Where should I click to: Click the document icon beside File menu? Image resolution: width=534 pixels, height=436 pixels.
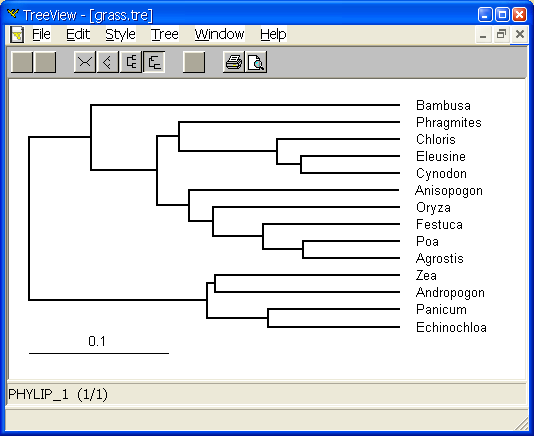pyautogui.click(x=17, y=34)
